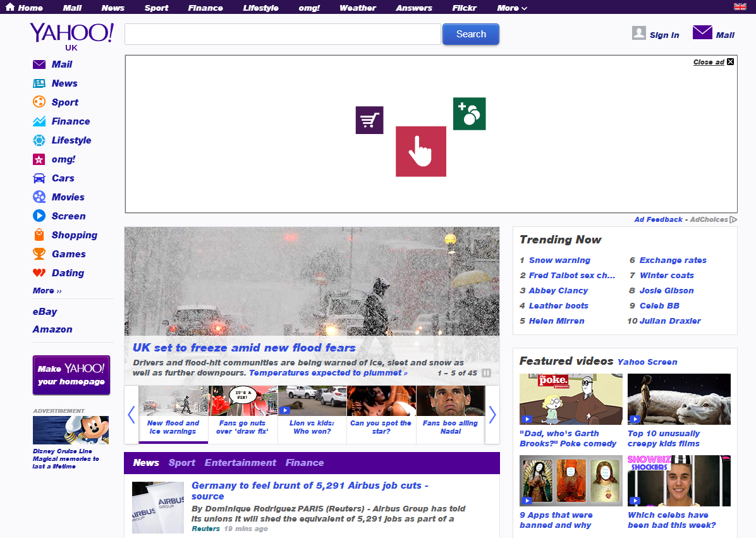Open the Disney Cruise Line advertisement image

(71, 430)
